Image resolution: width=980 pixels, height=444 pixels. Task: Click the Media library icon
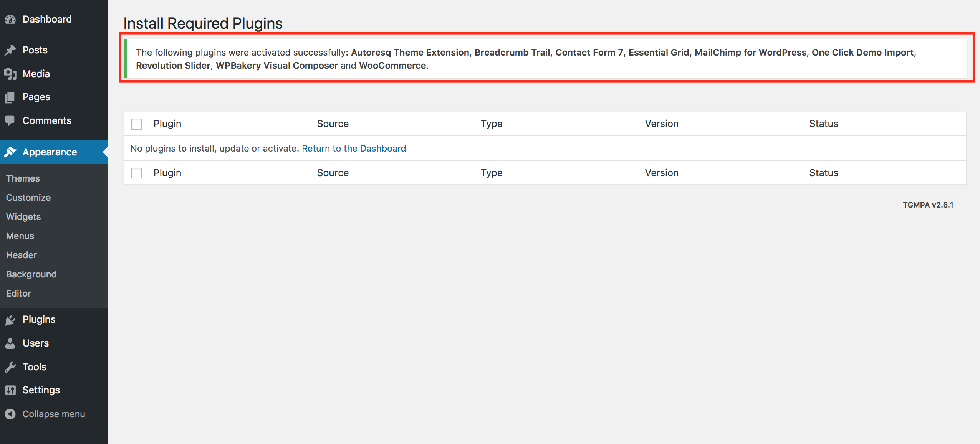(10, 74)
